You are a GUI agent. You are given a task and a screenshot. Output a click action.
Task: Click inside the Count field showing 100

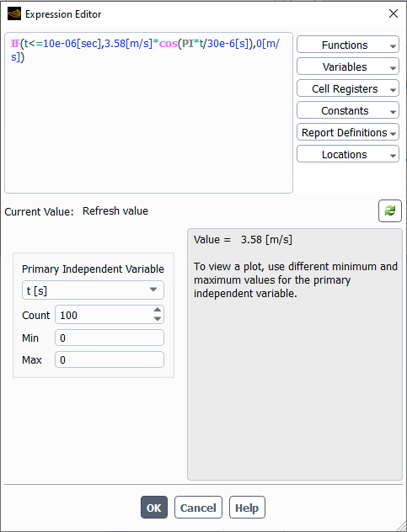click(x=104, y=315)
